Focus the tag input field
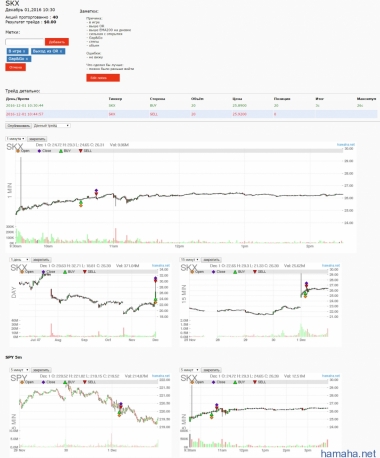 pyautogui.click(x=25, y=42)
